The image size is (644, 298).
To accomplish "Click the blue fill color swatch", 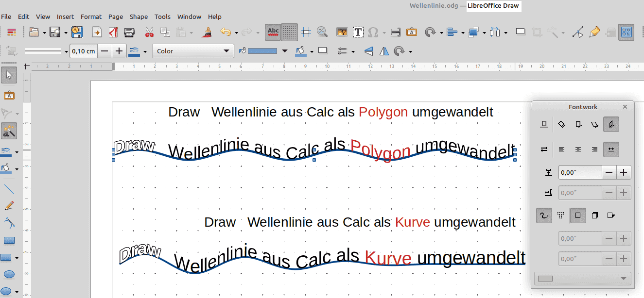I will (x=263, y=51).
